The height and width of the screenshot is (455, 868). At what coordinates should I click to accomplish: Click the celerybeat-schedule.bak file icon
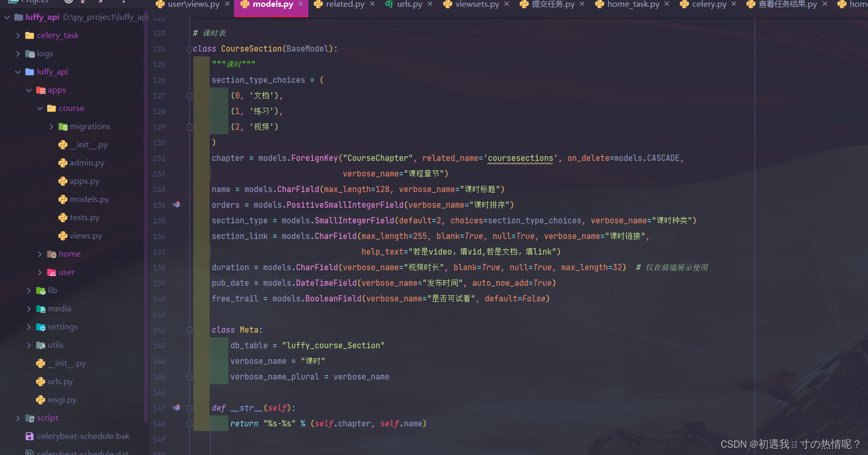coord(30,436)
